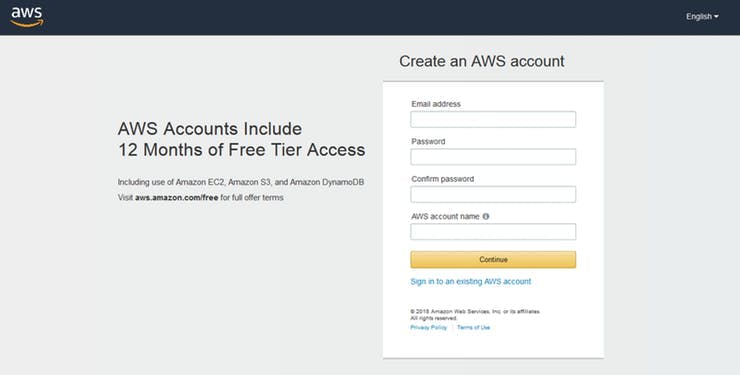This screenshot has height=375, width=740.
Task: Click the Confirm password label text
Action: coord(443,179)
